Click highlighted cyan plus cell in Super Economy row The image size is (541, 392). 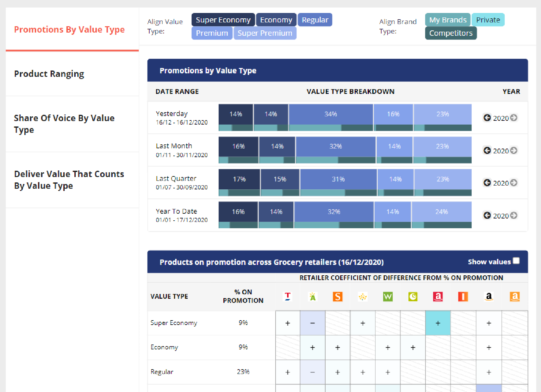(x=438, y=323)
